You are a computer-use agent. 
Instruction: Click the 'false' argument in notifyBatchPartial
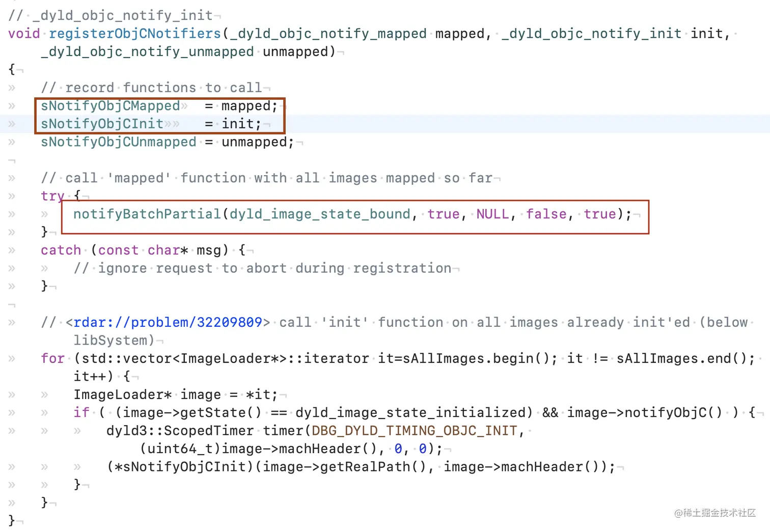(546, 214)
